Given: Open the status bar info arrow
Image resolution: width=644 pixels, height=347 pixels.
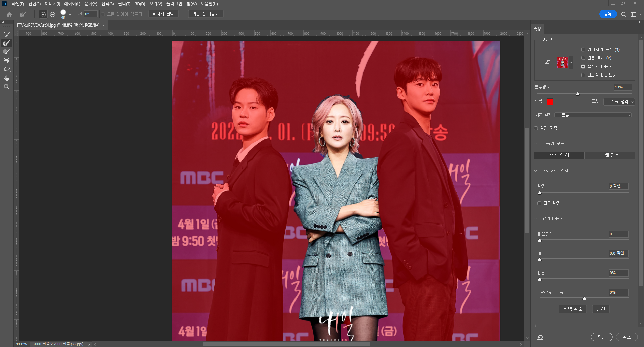Looking at the screenshot, I should pyautogui.click(x=89, y=344).
